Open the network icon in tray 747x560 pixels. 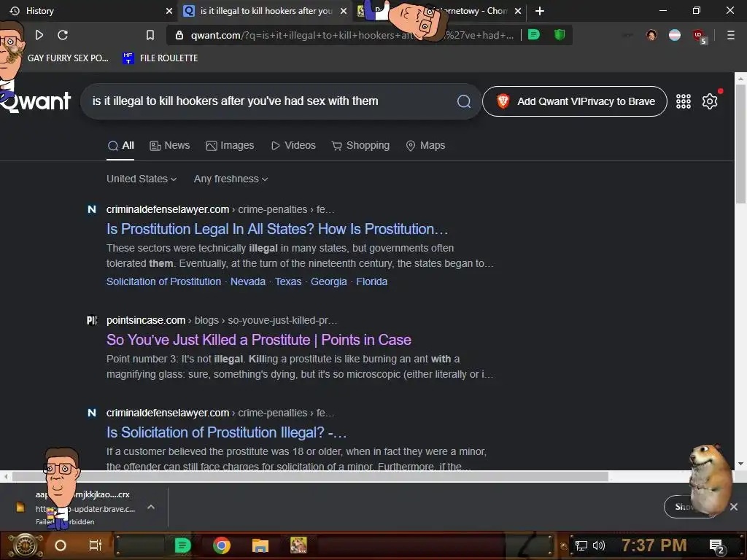click(581, 545)
